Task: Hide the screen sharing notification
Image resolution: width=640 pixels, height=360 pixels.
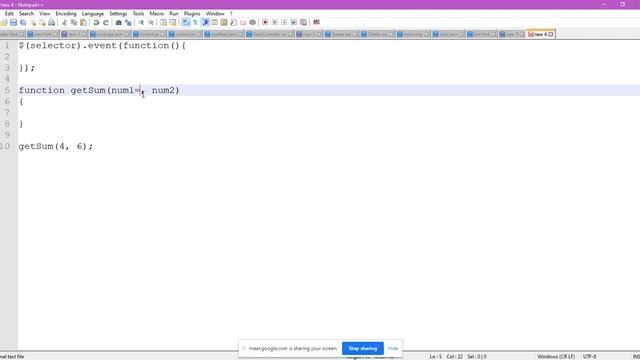Action: (393, 348)
